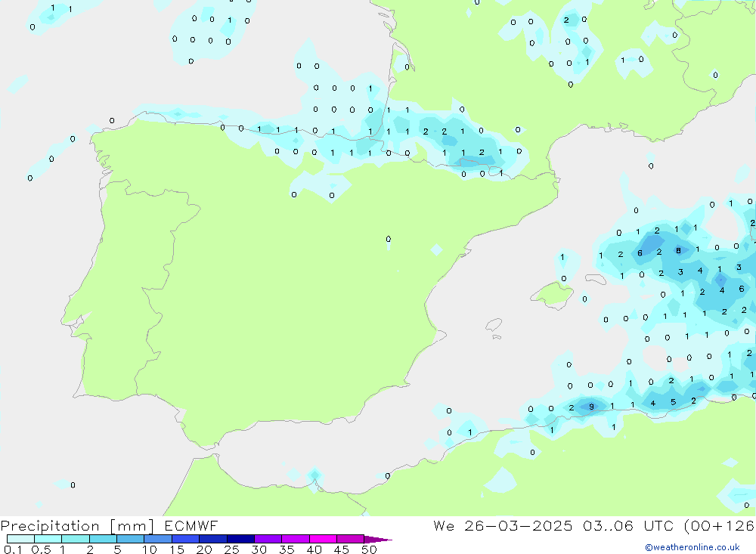Click the 'Precipitation [mm]' title text
This screenshot has width=756, height=554.
tap(78, 526)
